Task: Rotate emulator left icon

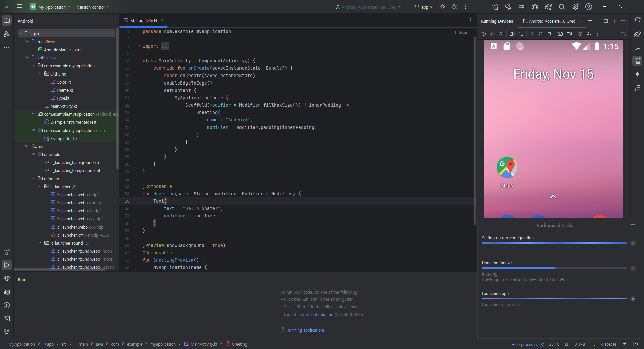Action: [x=512, y=34]
